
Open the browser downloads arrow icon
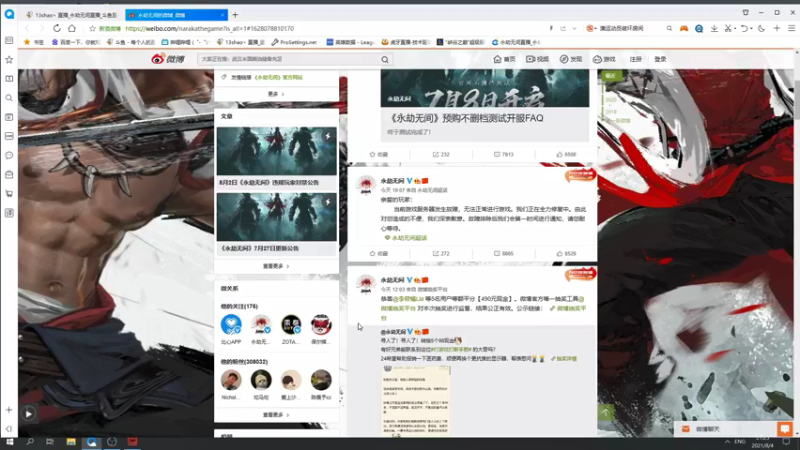714,29
